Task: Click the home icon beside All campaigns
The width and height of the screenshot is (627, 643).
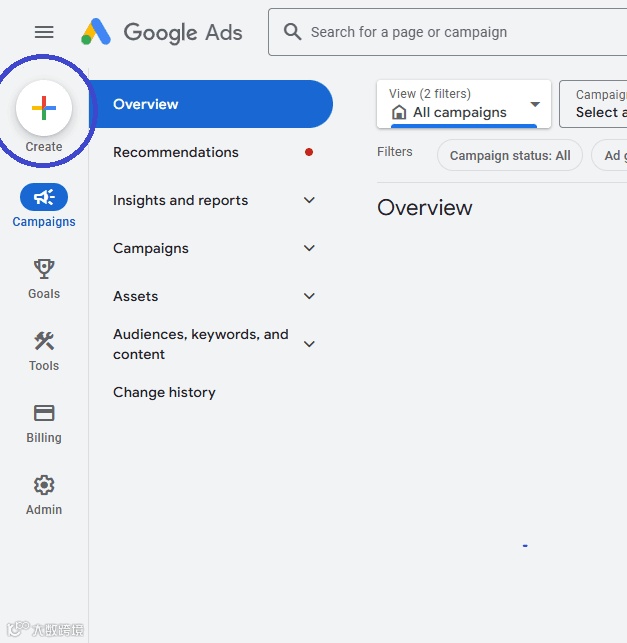Action: coord(399,112)
